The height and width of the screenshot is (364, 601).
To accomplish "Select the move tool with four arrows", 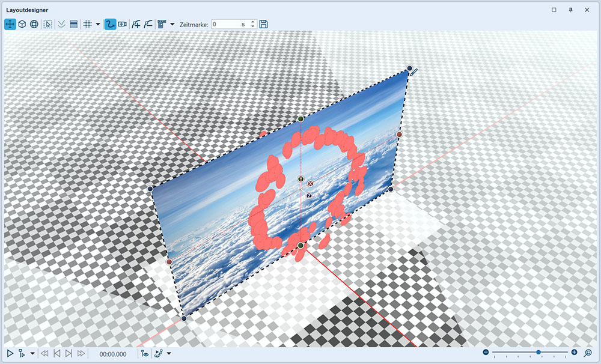I will [10, 24].
